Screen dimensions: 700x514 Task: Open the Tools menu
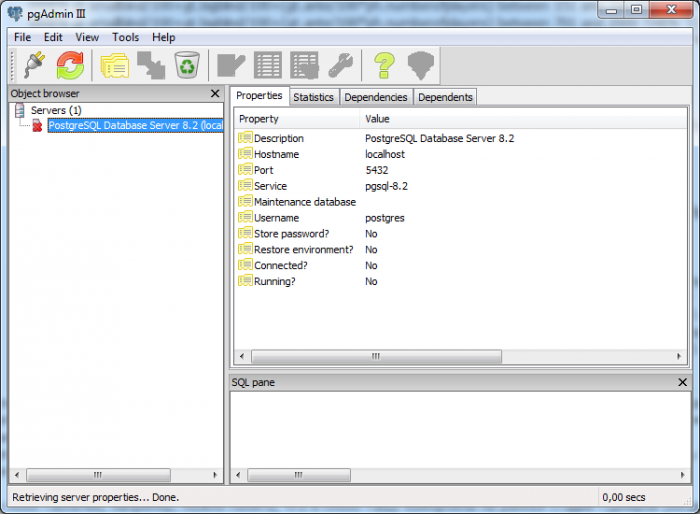click(x=125, y=37)
